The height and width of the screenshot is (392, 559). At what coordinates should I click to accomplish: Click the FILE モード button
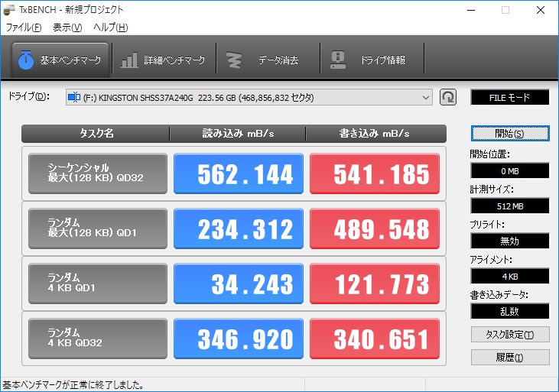(510, 97)
